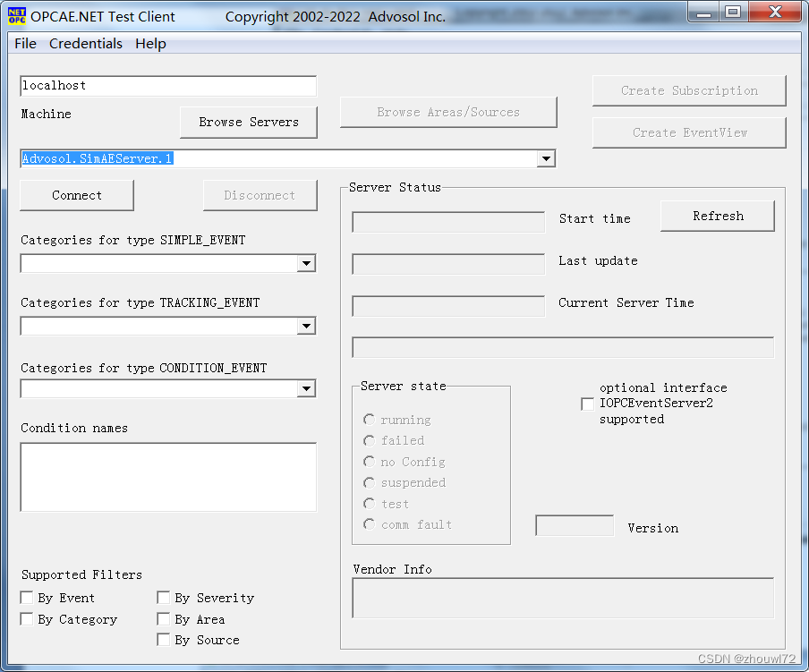Click the 'Machine' label

[46, 114]
